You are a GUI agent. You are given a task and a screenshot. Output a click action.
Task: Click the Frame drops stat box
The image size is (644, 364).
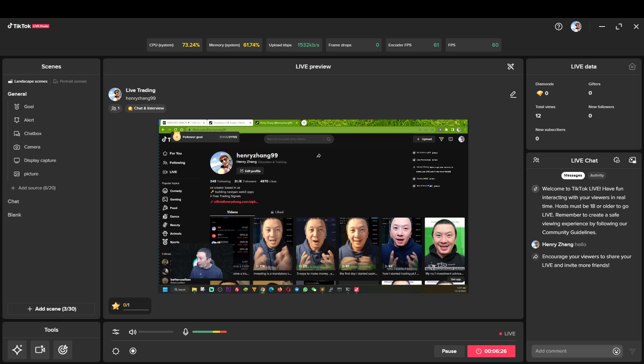point(354,45)
